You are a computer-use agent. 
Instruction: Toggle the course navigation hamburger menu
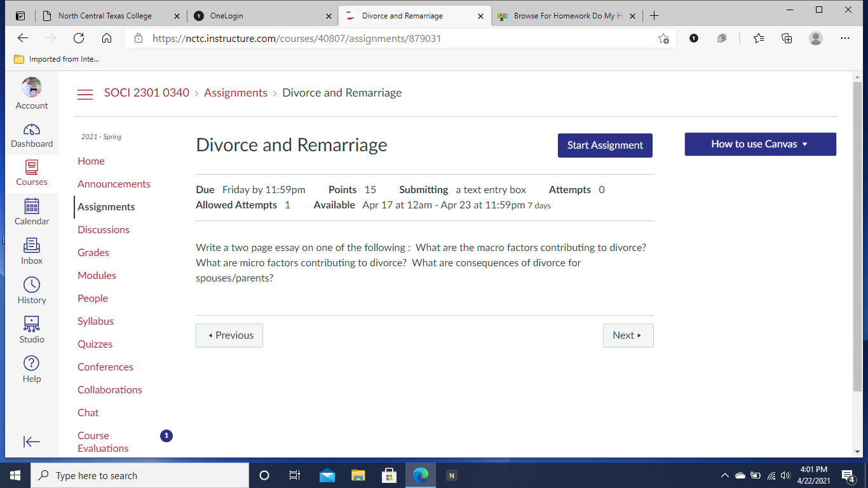point(85,94)
